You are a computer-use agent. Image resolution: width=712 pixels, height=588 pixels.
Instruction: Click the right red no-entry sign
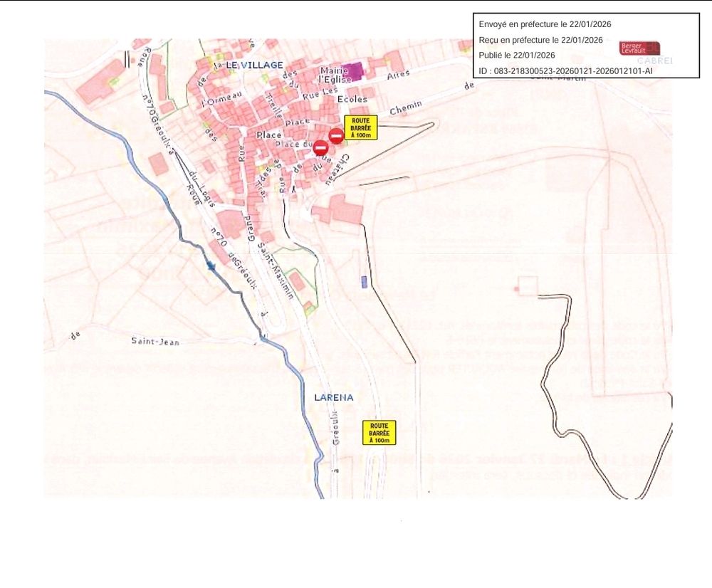click(336, 135)
